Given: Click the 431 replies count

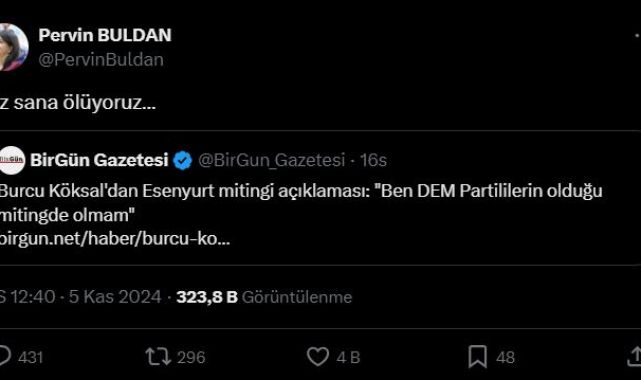Looking at the screenshot, I should (31, 358).
